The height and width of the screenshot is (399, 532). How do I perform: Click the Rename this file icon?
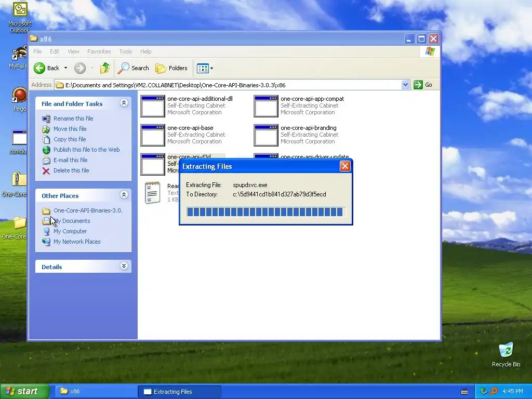pos(46,118)
